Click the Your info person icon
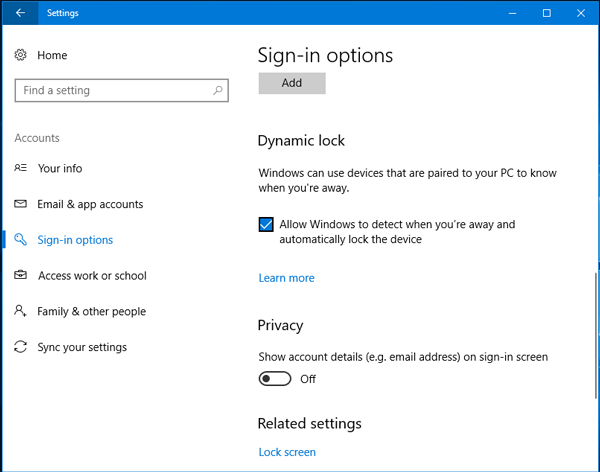The image size is (600, 472). pyautogui.click(x=20, y=168)
